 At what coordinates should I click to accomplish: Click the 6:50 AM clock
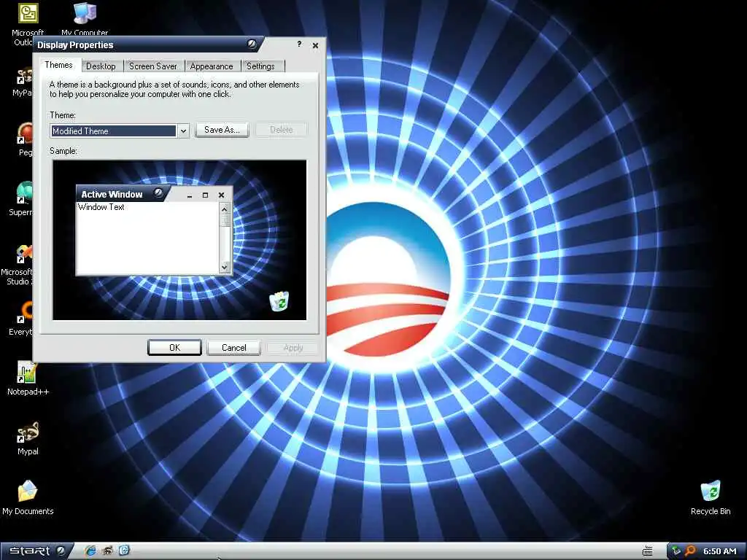(x=720, y=551)
